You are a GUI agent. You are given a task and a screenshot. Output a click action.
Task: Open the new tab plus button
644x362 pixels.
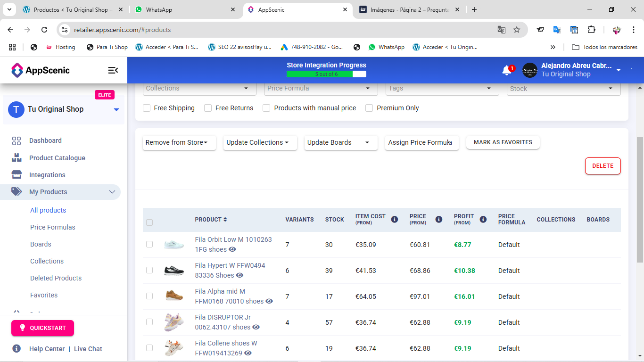point(474,9)
